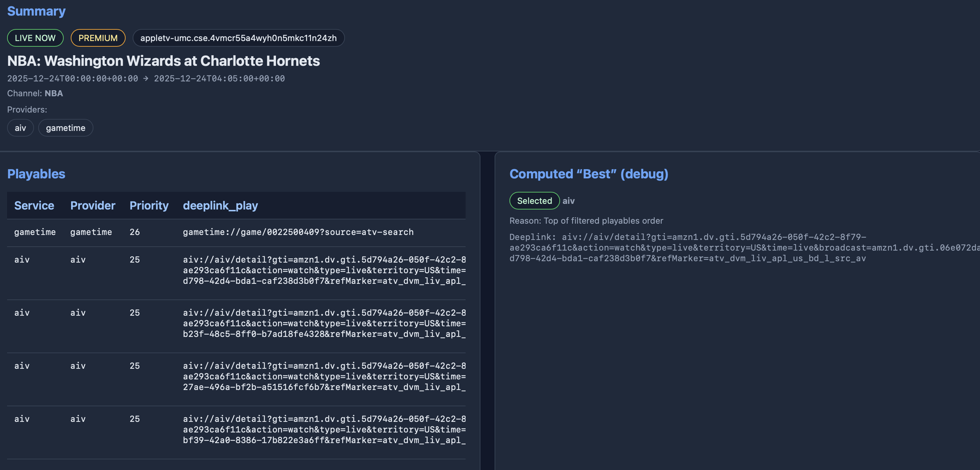This screenshot has width=980, height=470.
Task: Click the Provider column header
Action: point(92,206)
